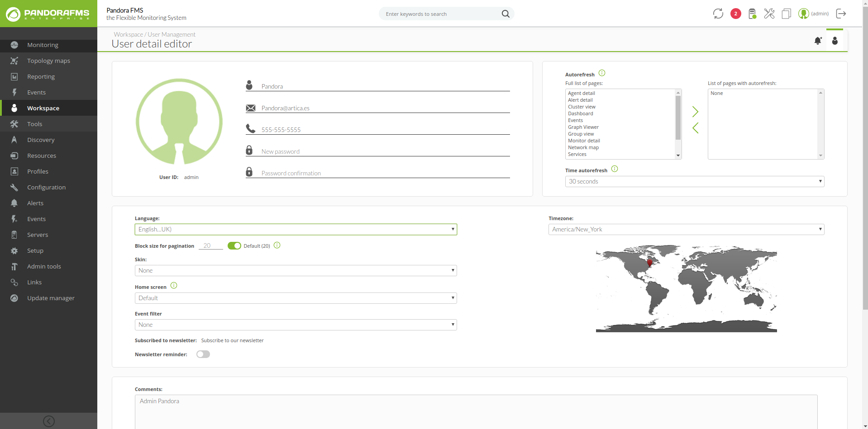The width and height of the screenshot is (868, 429).
Task: Click the right arrow to add autorefresh page
Action: [696, 112]
